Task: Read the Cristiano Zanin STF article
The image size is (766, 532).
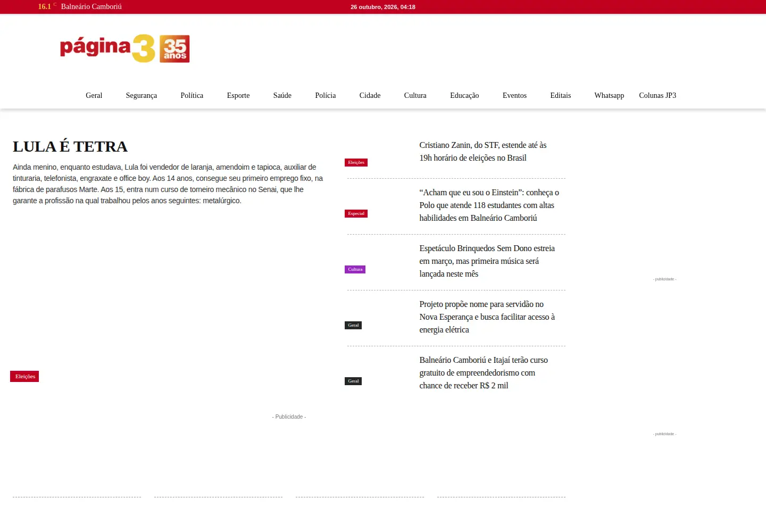Action: pos(483,152)
